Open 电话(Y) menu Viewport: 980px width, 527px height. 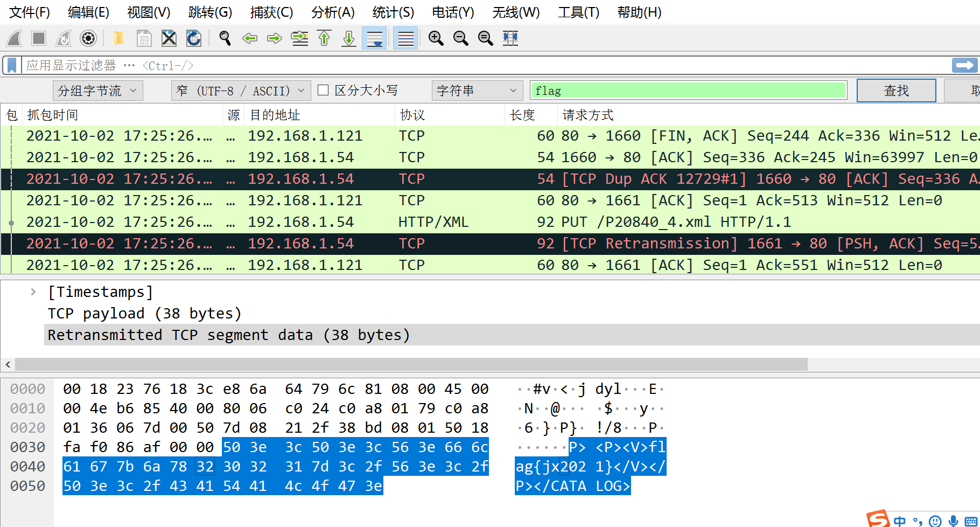point(453,12)
